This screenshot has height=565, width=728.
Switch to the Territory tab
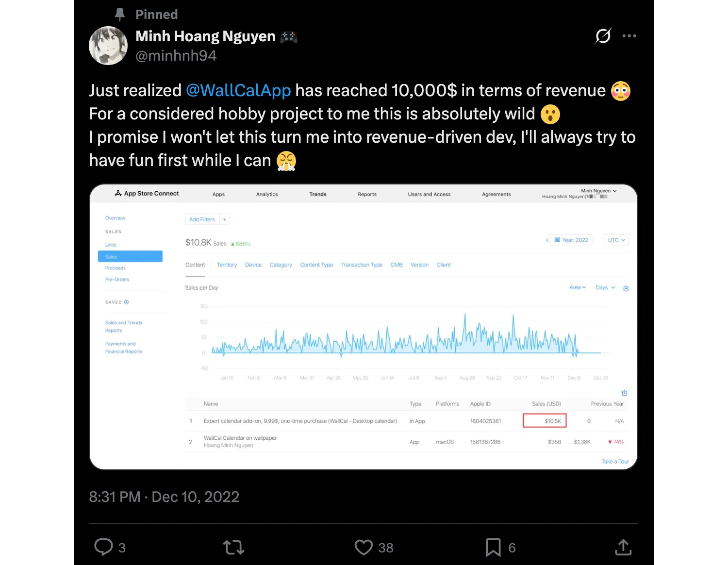pos(227,265)
